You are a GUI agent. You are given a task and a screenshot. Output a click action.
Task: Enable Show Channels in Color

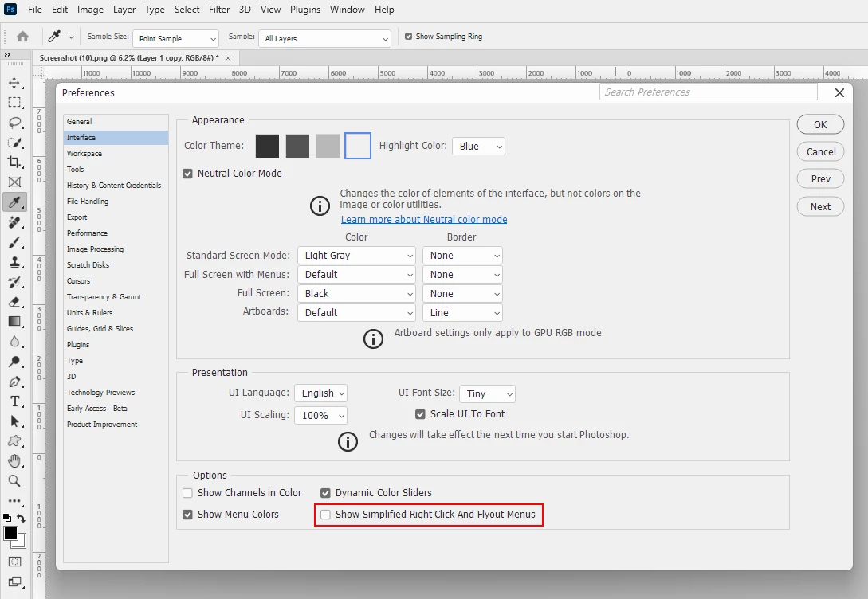(187, 493)
